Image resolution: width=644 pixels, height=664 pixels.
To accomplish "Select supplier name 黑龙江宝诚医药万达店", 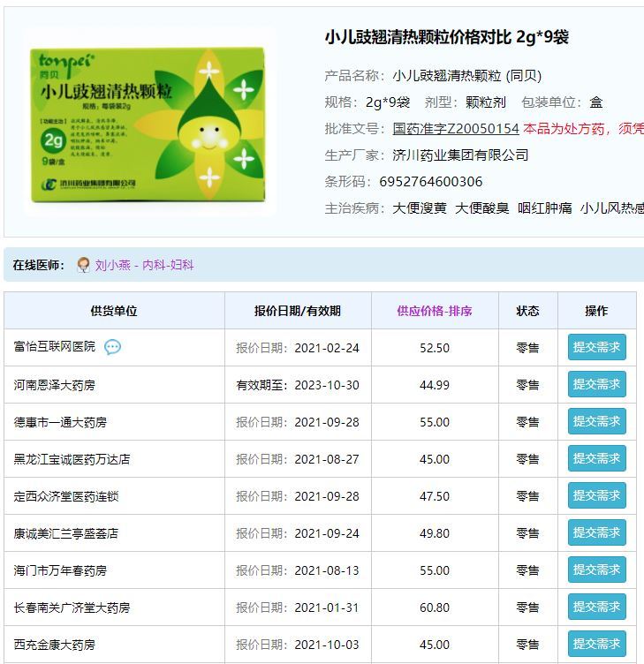I will (x=72, y=459).
